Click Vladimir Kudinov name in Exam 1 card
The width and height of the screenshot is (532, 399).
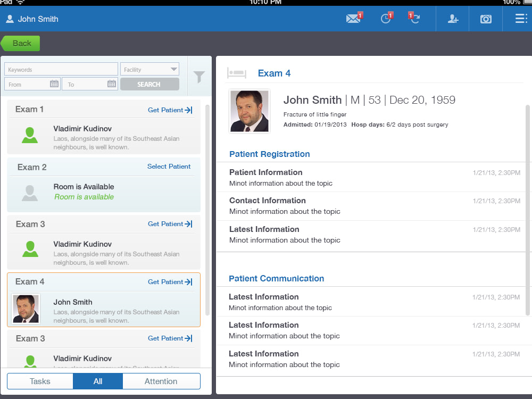82,129
